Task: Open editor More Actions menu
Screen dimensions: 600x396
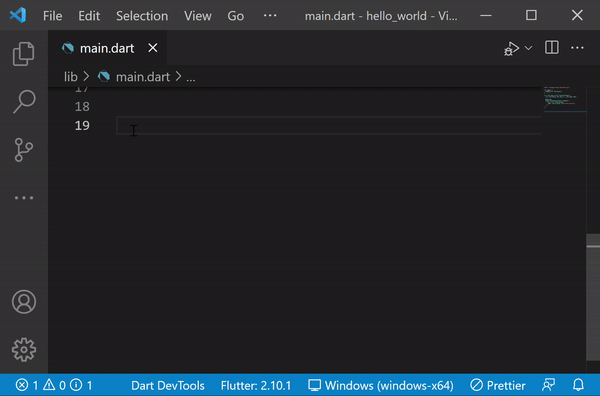Action: point(577,48)
